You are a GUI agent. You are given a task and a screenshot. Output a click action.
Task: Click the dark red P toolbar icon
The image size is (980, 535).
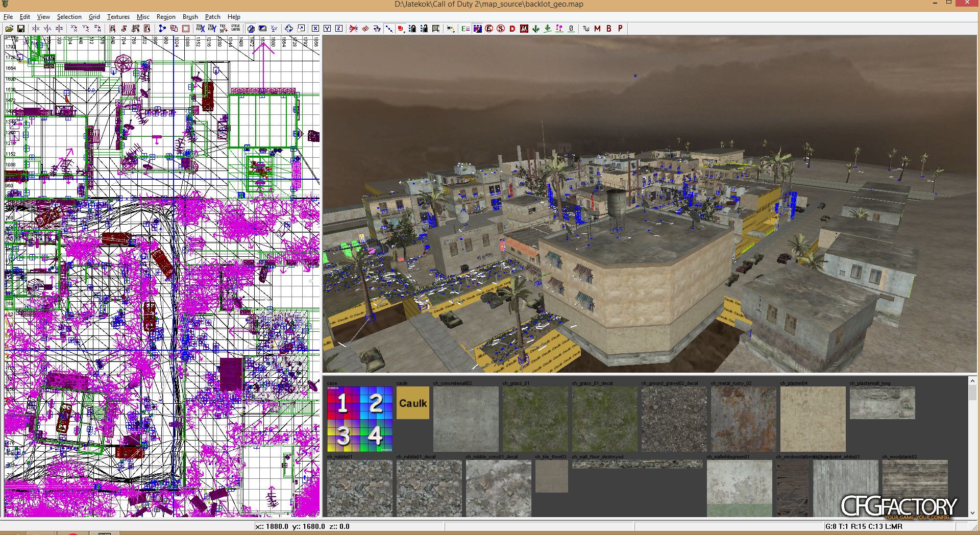tap(620, 29)
